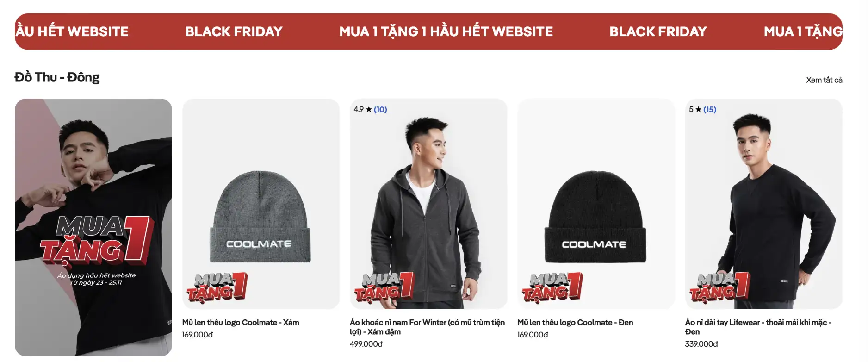Open Áo khoác nỉ nam For Winter title
The height and width of the screenshot is (362, 868).
[x=427, y=327]
